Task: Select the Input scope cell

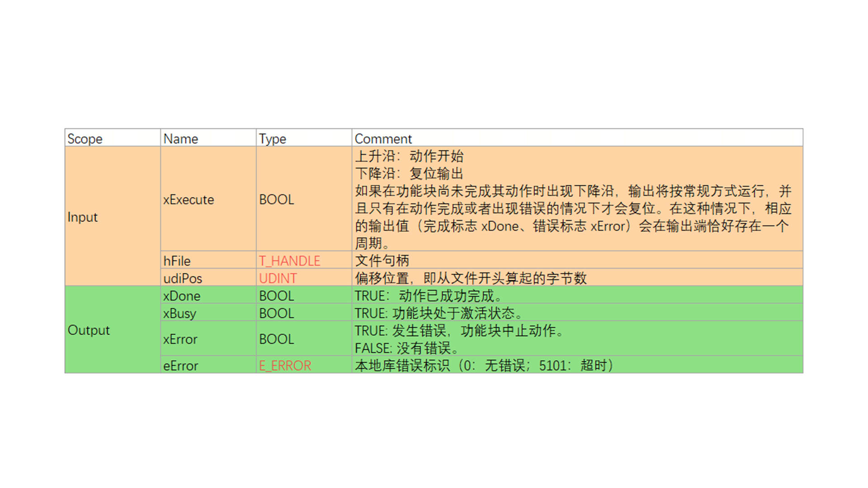Action: click(83, 217)
